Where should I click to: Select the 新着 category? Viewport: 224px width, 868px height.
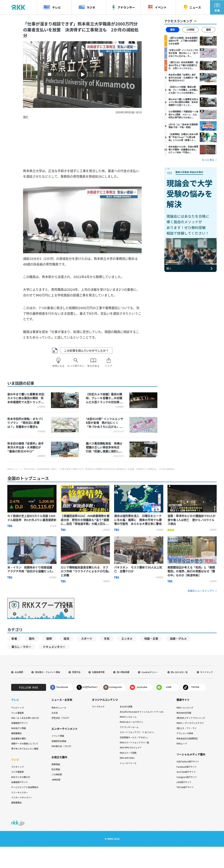click(14, 638)
